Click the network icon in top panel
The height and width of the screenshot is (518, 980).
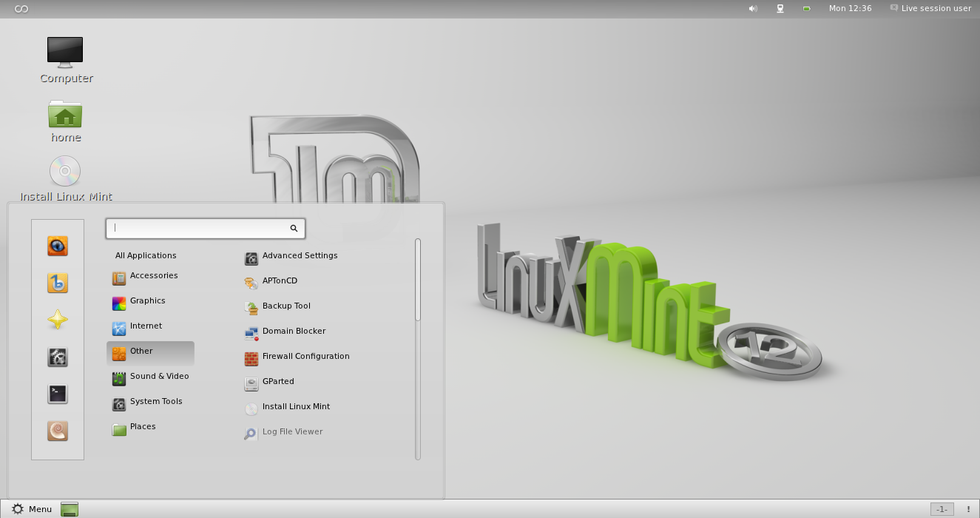coord(780,8)
